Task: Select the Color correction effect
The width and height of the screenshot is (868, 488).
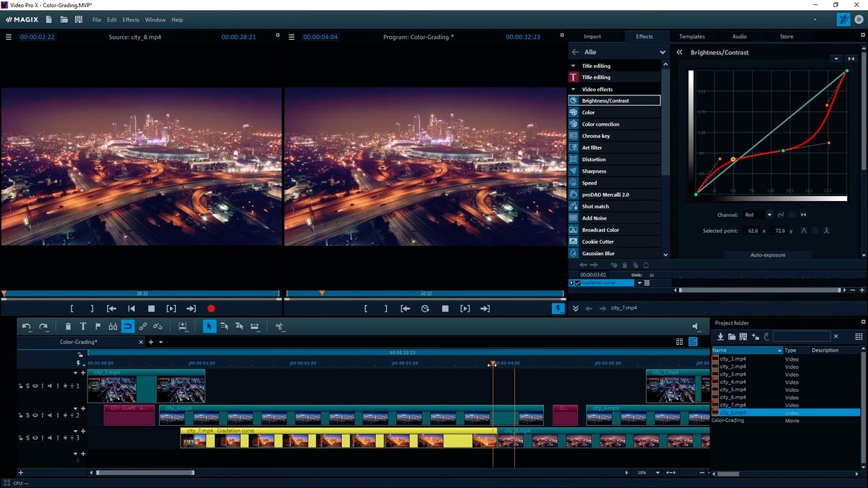Action: pos(600,124)
